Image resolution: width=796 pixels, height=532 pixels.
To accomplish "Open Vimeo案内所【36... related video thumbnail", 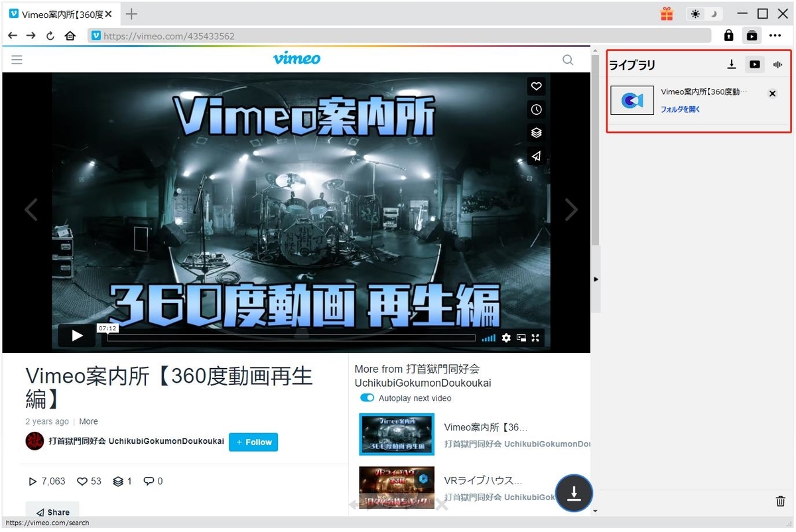I will click(x=397, y=434).
